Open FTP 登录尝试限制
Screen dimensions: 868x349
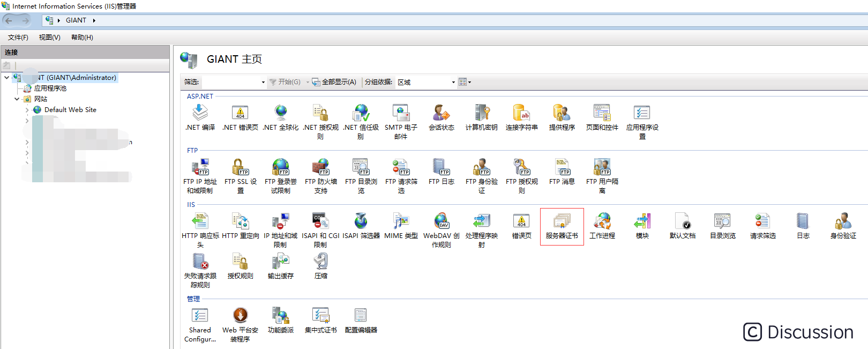[x=280, y=176]
